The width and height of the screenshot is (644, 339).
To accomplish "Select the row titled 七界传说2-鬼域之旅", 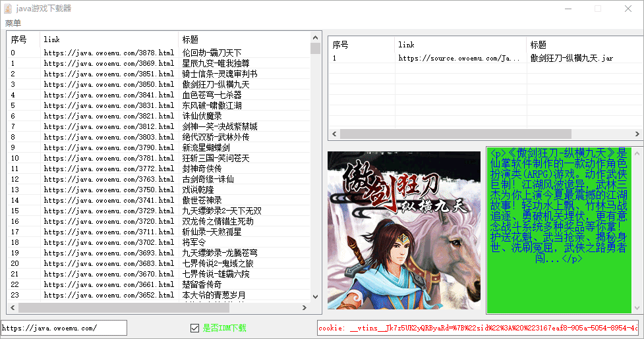I will [159, 263].
